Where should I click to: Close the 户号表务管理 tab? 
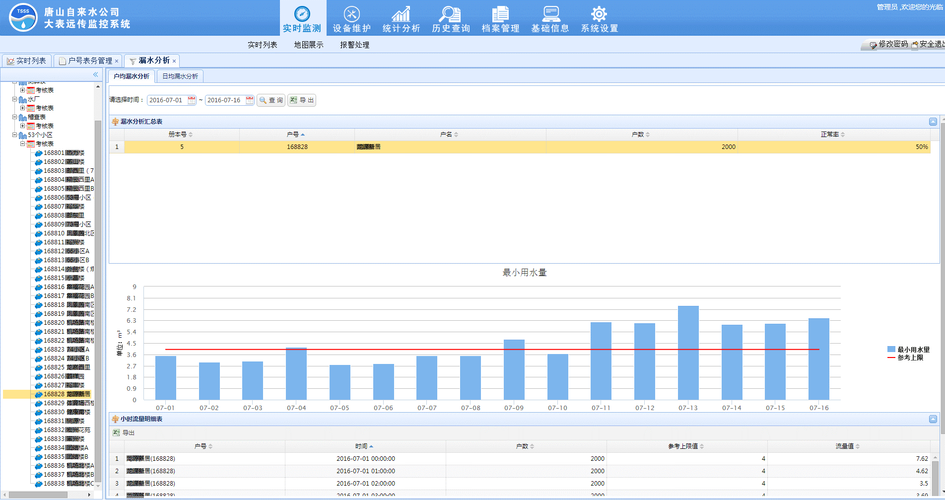point(117,61)
